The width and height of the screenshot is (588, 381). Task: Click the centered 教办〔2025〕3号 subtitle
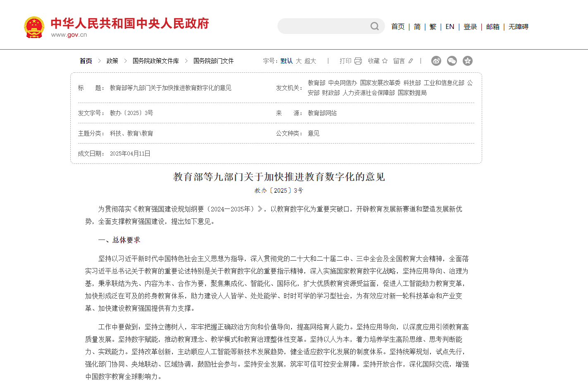(279, 191)
